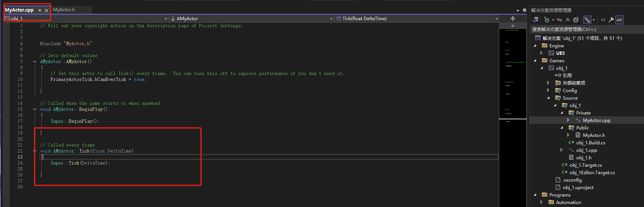Collapse the Games folder arrow
This screenshot has width=644, height=207.
coord(535,60)
